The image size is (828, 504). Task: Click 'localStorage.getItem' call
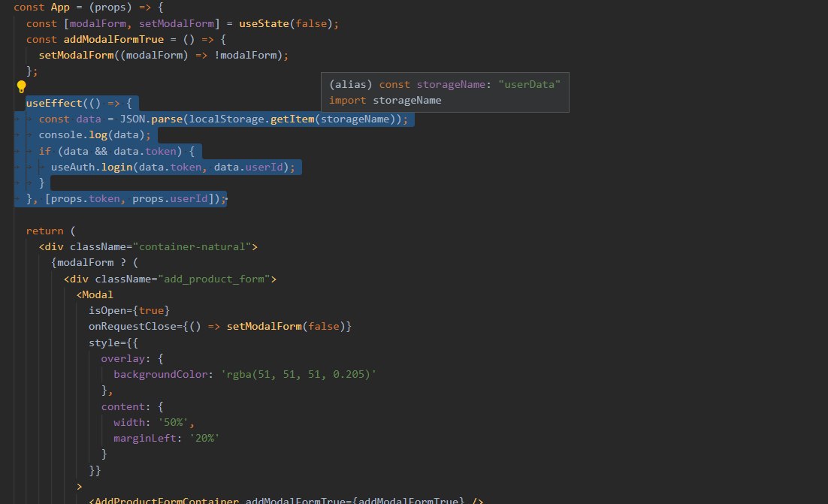pyautogui.click(x=252, y=119)
